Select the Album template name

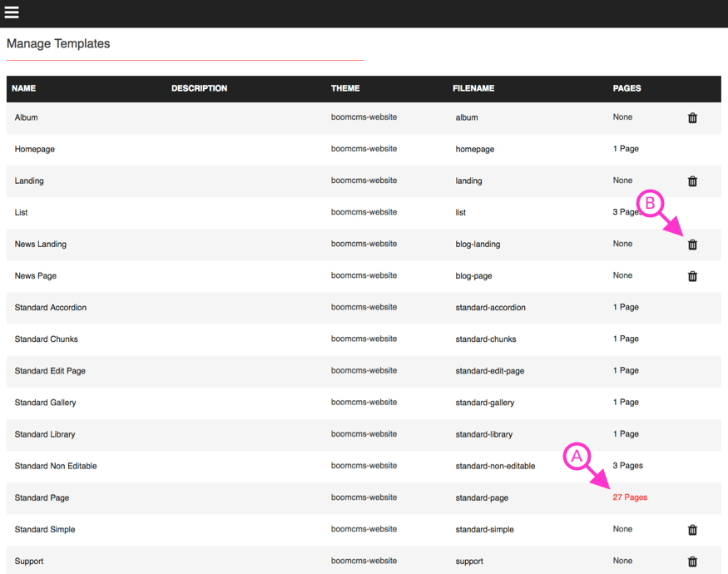26,117
